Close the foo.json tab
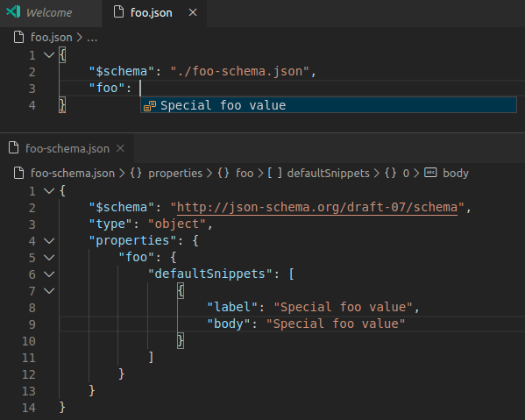Image resolution: width=525 pixels, height=420 pixels. [193, 13]
